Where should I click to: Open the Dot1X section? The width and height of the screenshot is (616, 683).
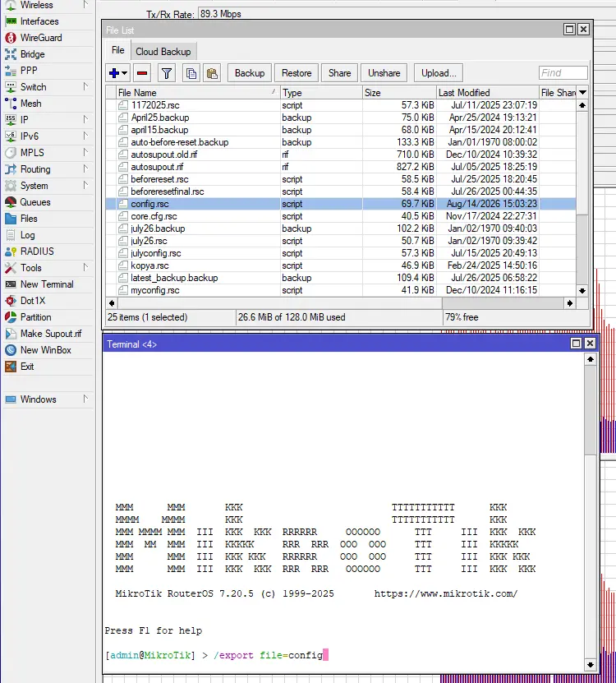pos(33,301)
